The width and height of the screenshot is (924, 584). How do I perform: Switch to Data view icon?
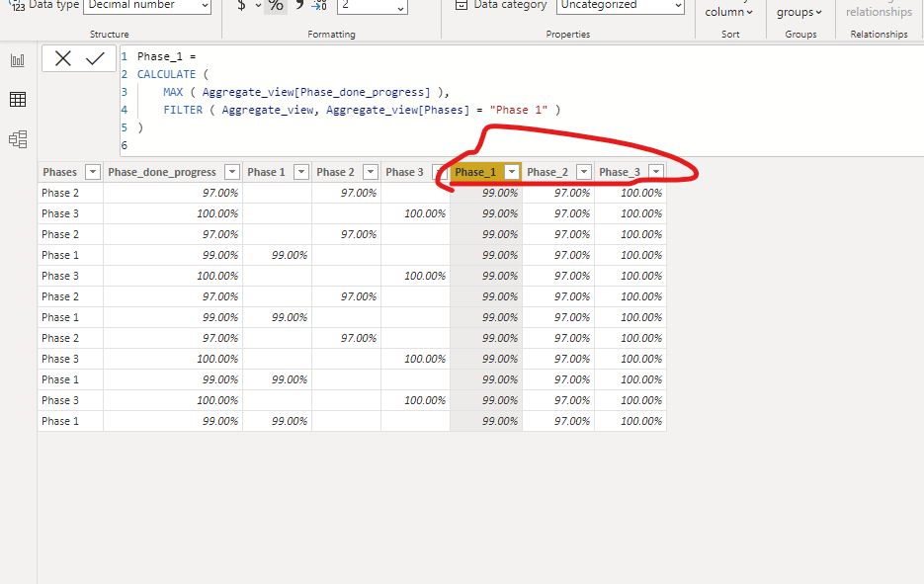click(x=18, y=100)
